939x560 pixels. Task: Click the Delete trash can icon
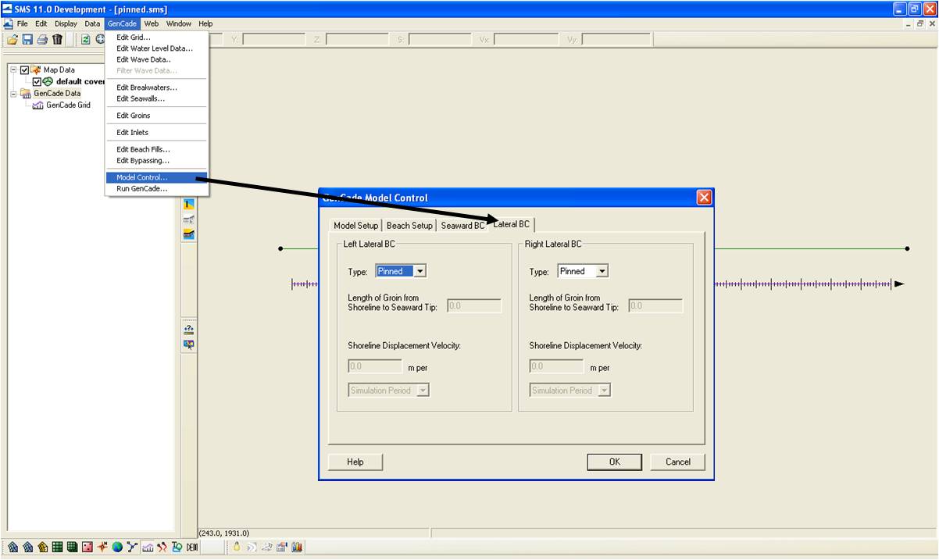[57, 39]
